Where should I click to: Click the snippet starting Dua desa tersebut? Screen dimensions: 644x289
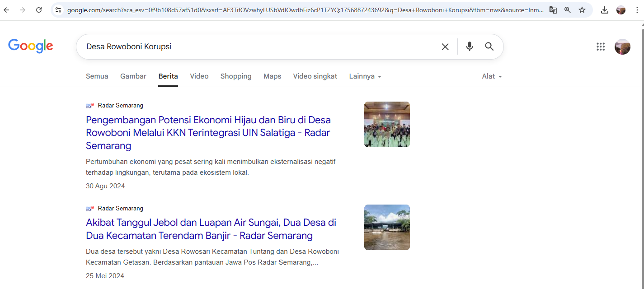[x=212, y=257]
